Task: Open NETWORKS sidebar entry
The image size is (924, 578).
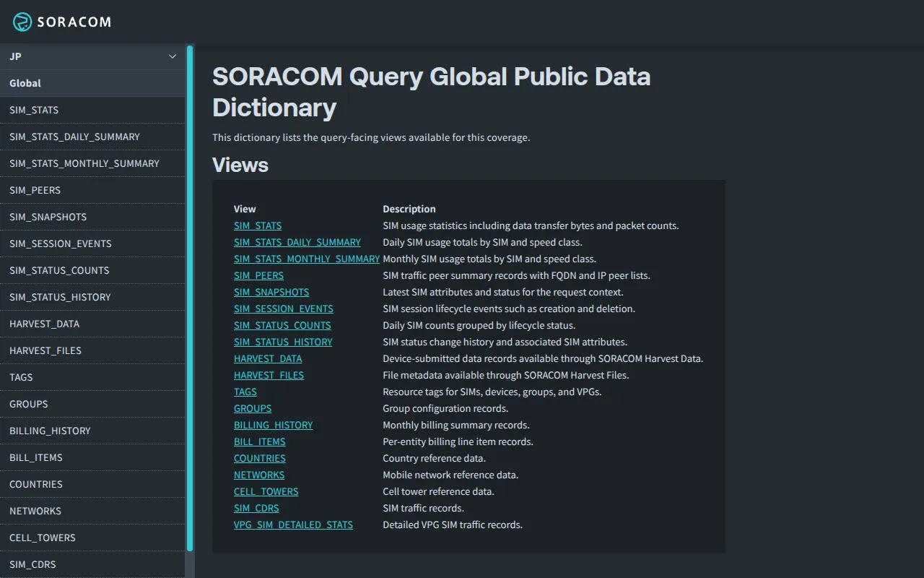Action: click(x=92, y=511)
